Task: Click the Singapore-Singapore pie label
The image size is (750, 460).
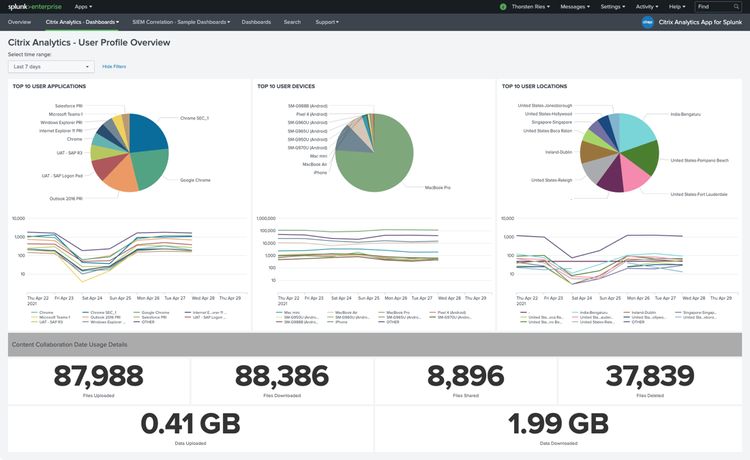Action: [x=551, y=122]
